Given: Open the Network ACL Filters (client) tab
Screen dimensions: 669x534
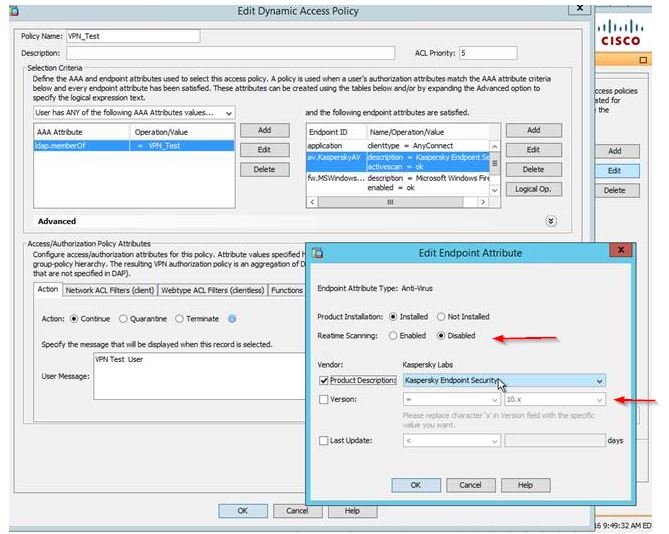Looking at the screenshot, I should tap(110, 290).
